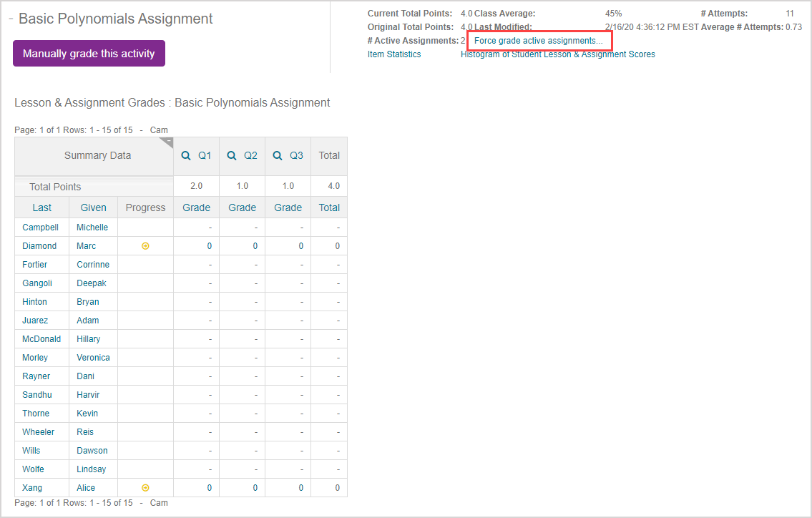The image size is (812, 518).
Task: Click Alice Xang's Total score cell
Action: 329,488
